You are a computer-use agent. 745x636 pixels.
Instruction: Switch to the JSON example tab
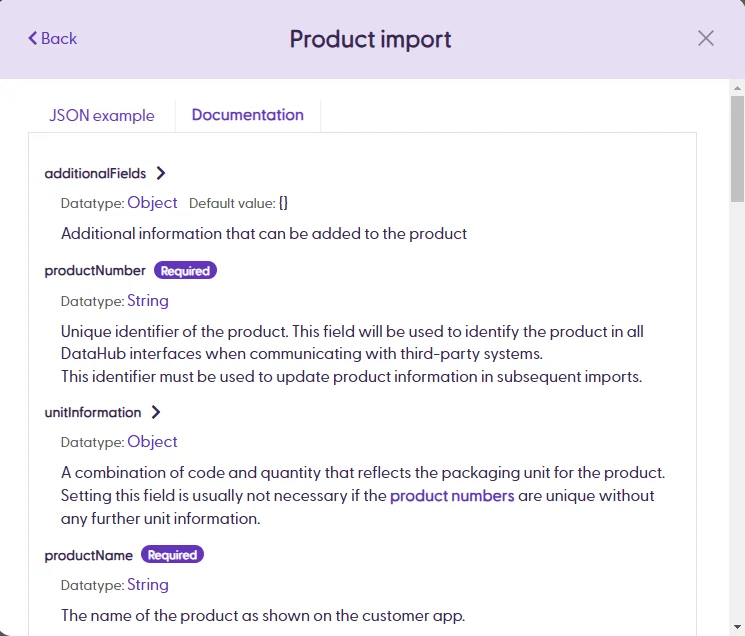pyautogui.click(x=102, y=115)
